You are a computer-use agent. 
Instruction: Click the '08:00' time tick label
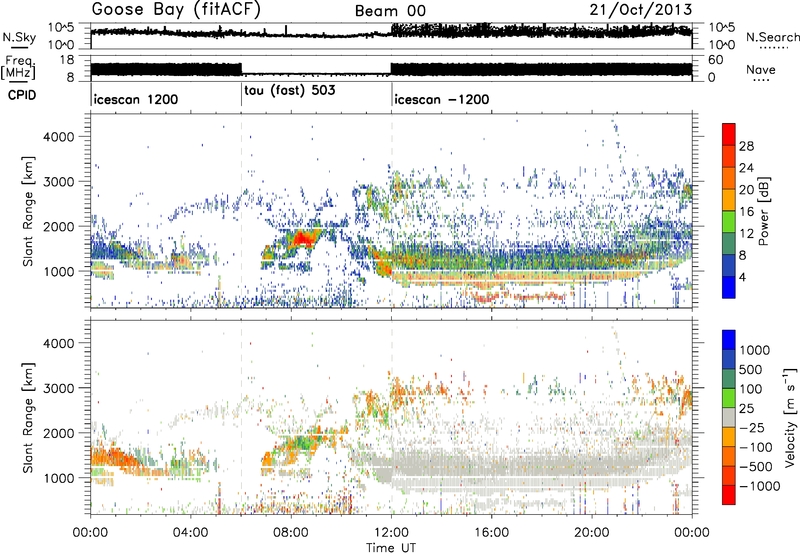click(291, 533)
